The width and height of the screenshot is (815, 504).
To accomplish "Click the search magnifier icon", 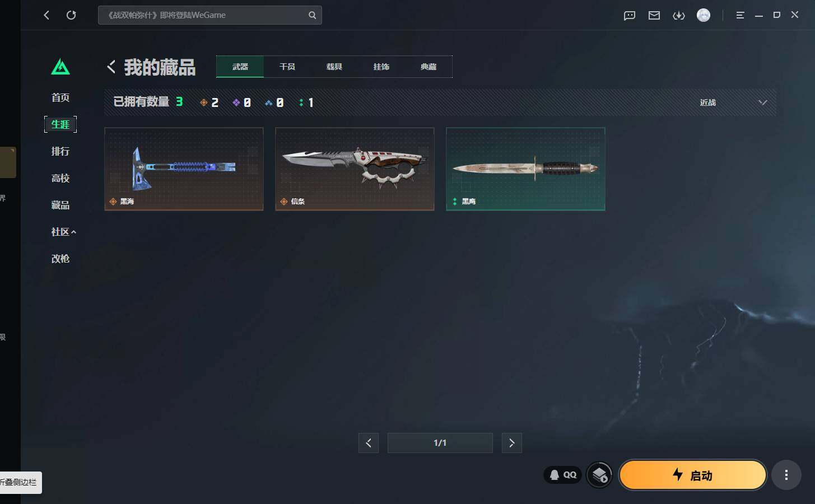I will [x=312, y=16].
